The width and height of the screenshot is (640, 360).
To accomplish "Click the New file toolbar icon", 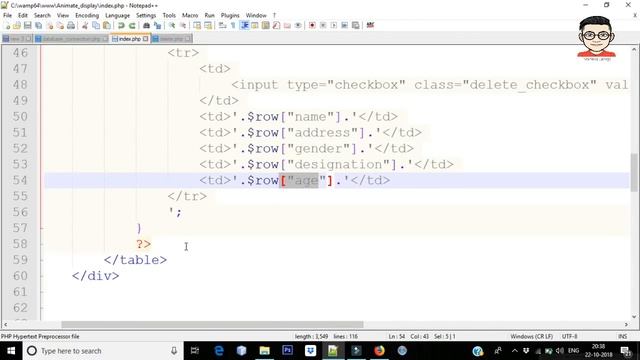I will click(7, 25).
